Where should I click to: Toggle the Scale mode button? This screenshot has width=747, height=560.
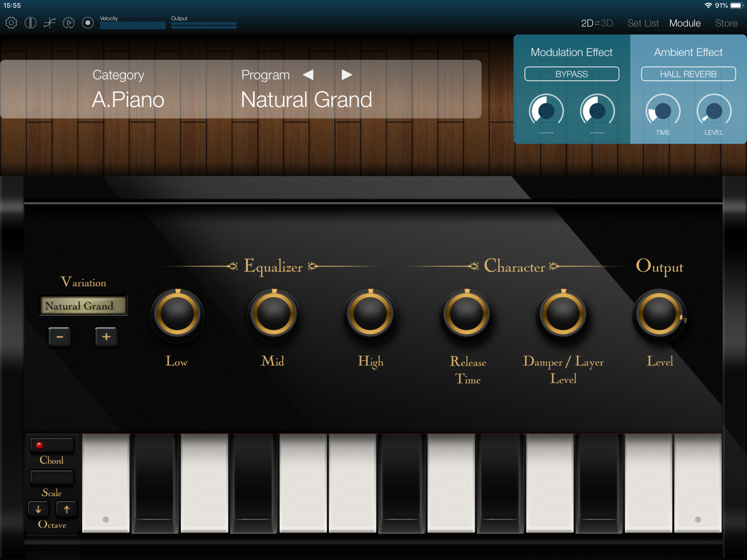(x=52, y=477)
